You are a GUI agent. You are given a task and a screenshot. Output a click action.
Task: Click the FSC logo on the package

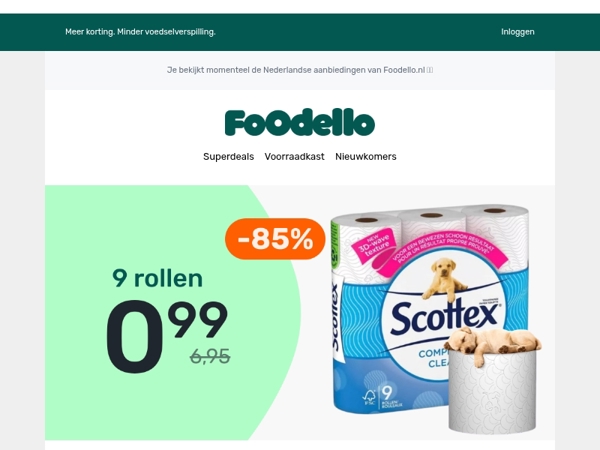369,398
